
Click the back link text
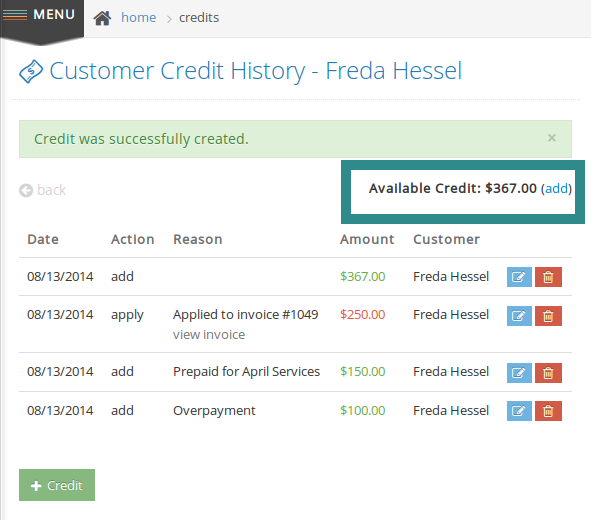(51, 190)
